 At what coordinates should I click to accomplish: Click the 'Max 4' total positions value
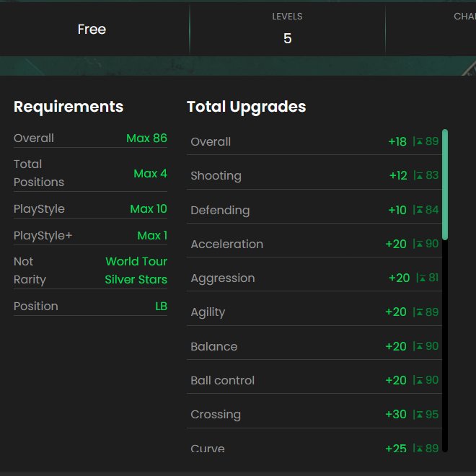(x=150, y=174)
